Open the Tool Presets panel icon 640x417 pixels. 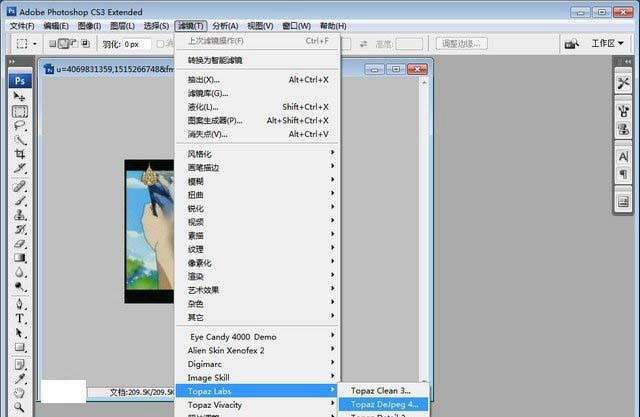[x=623, y=84]
